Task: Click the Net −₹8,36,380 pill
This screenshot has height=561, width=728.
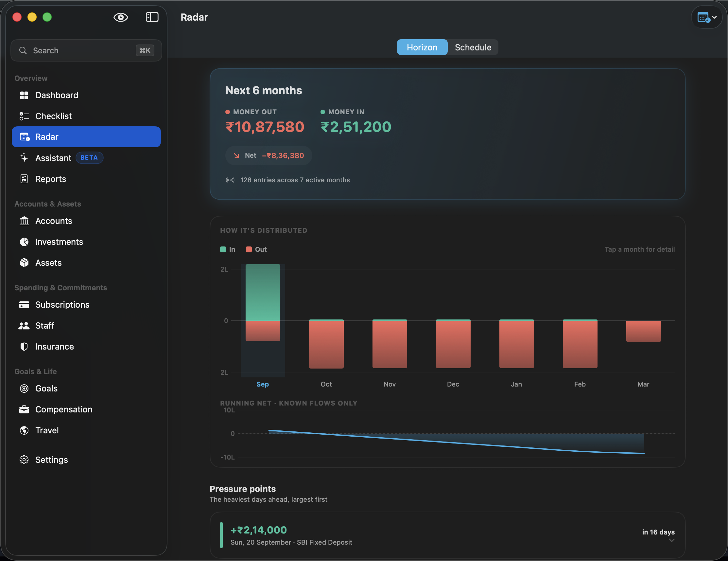Action: pyautogui.click(x=269, y=155)
